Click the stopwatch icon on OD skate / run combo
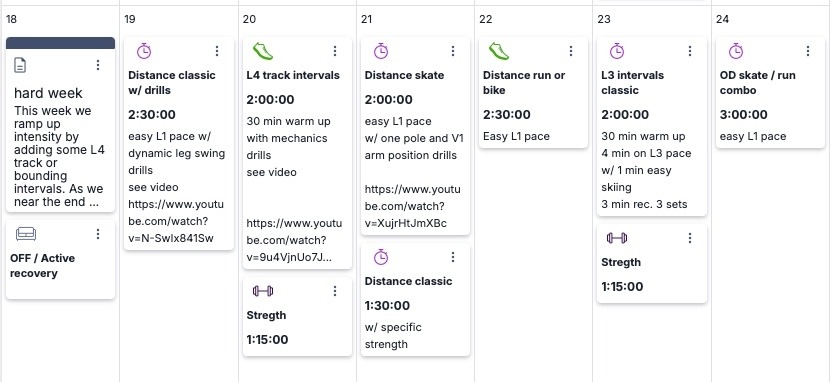The image size is (834, 382). [x=736, y=51]
